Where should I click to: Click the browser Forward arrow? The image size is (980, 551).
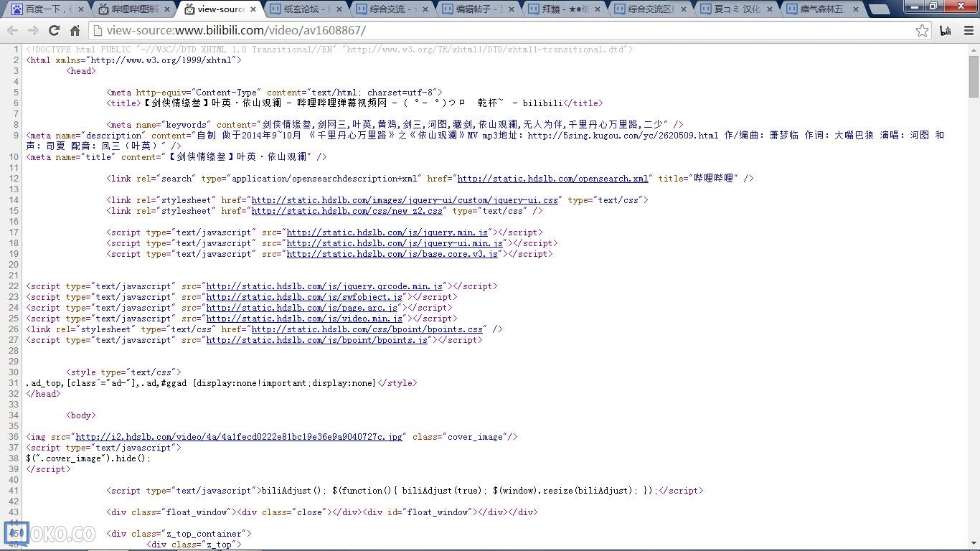tap(33, 31)
